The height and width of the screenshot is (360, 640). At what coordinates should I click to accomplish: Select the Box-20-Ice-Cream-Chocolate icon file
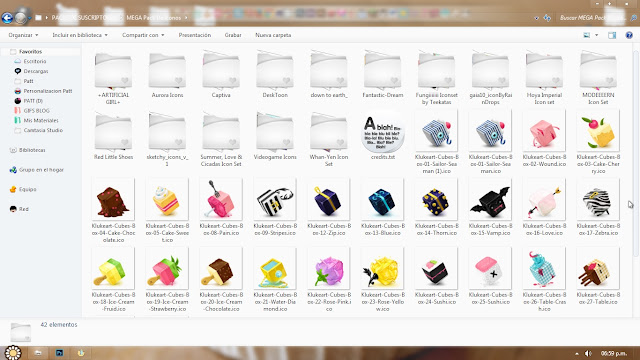click(221, 280)
